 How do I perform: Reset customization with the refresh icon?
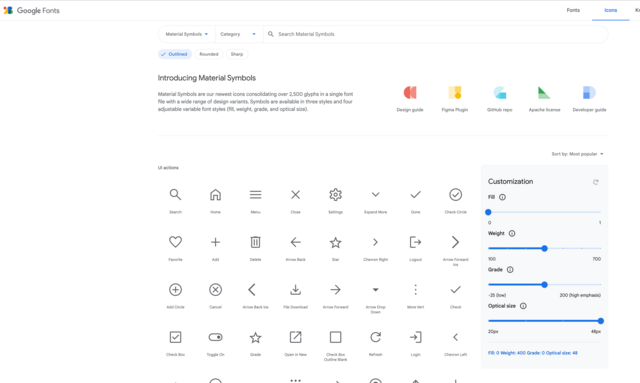tap(596, 182)
